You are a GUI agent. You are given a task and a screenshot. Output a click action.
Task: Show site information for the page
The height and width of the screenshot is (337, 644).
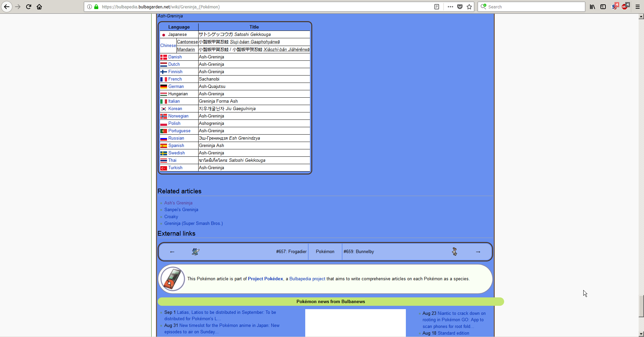(x=90, y=7)
